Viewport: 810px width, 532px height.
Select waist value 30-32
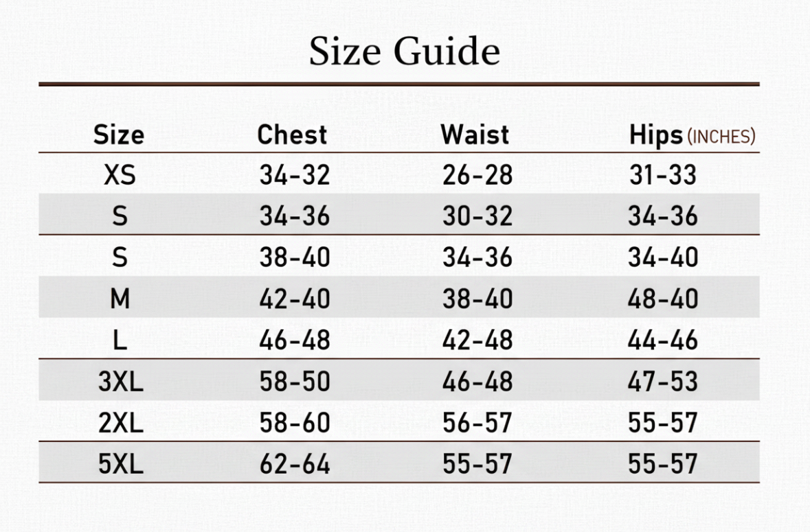click(477, 216)
